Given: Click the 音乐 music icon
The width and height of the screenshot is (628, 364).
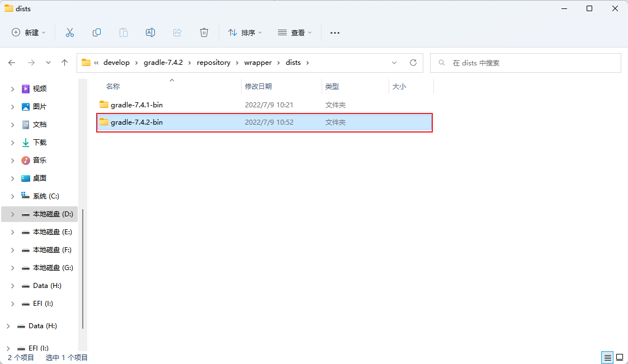Looking at the screenshot, I should 26,160.
